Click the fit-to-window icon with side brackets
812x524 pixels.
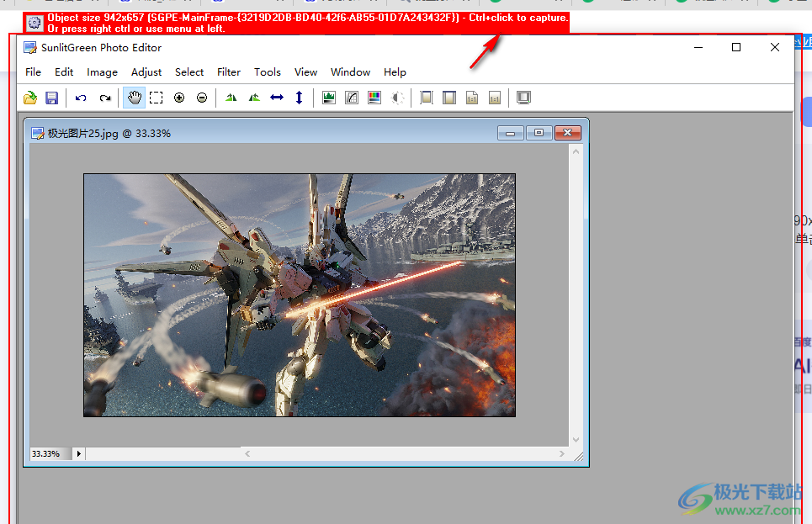[427, 98]
